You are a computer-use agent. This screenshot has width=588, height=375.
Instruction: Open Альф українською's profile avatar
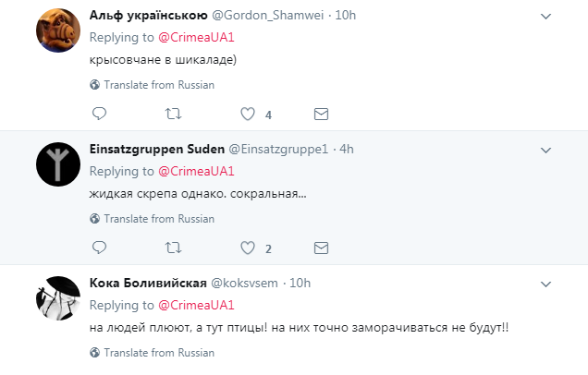[57, 33]
